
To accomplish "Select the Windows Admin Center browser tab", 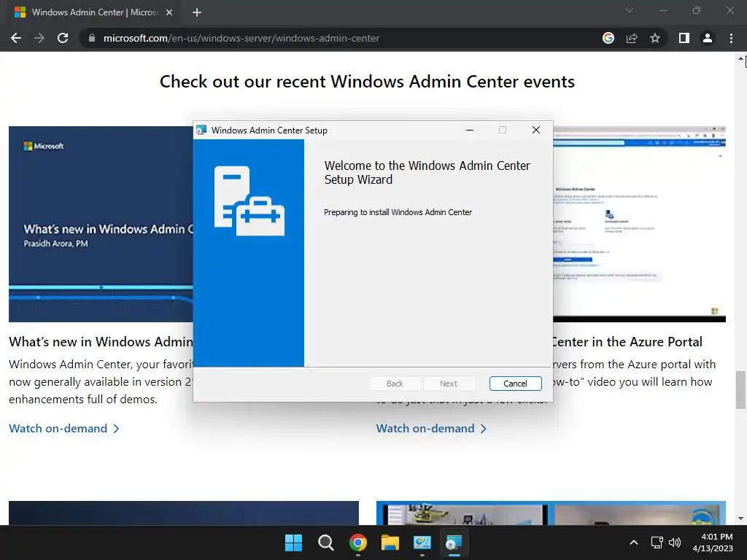I will coord(93,12).
